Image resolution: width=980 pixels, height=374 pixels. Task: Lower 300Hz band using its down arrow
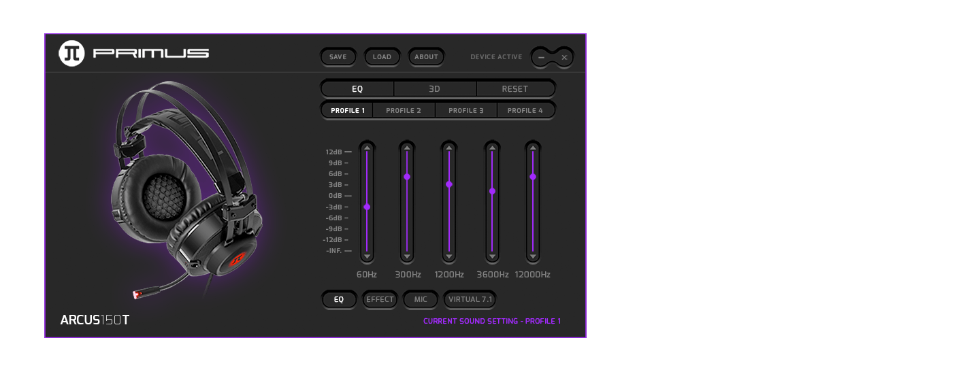[x=407, y=257]
